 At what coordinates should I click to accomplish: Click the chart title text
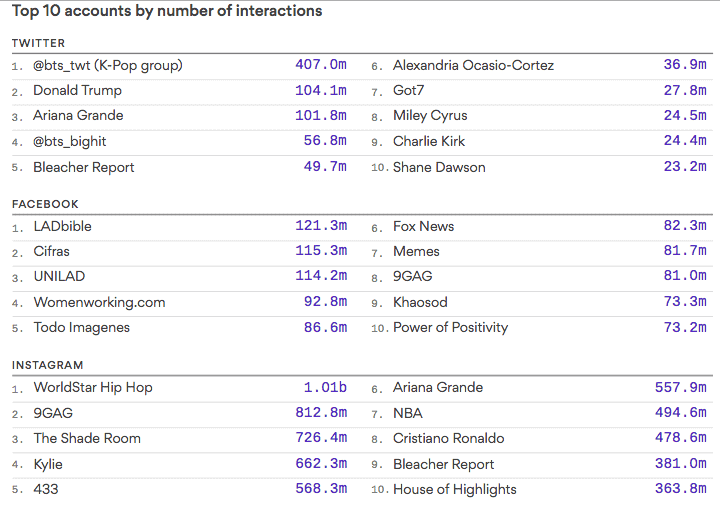167,11
